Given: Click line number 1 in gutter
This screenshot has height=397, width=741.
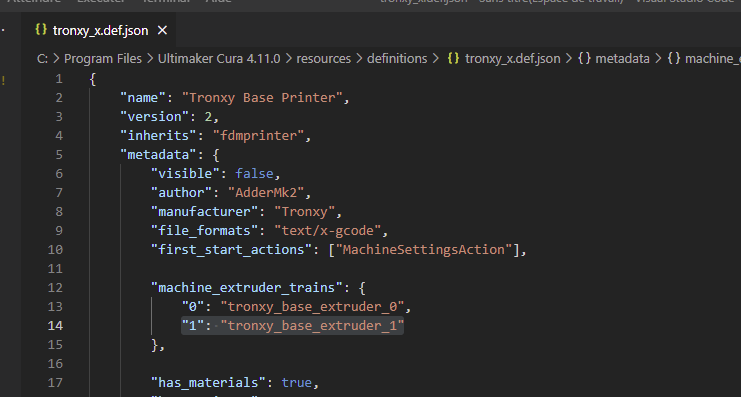Looking at the screenshot, I should [59, 78].
